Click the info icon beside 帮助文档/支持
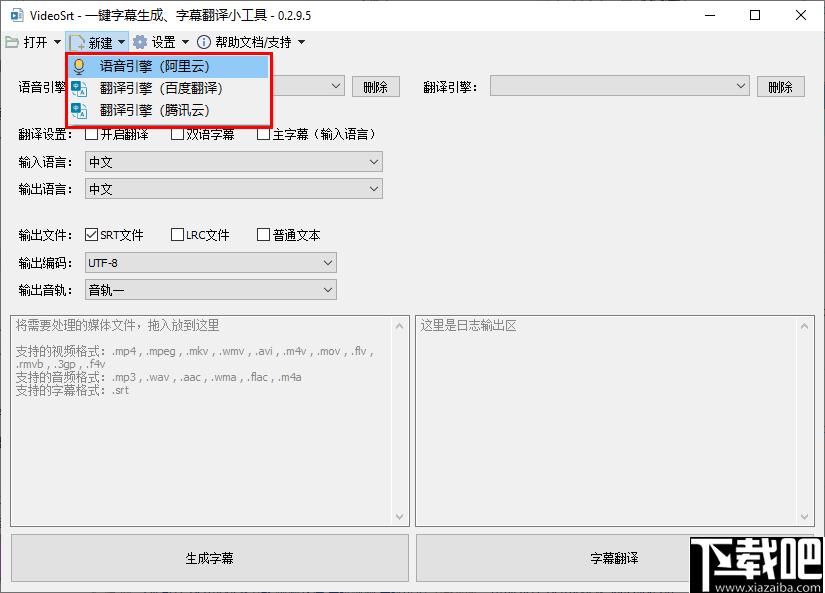825x593 pixels. coord(204,42)
